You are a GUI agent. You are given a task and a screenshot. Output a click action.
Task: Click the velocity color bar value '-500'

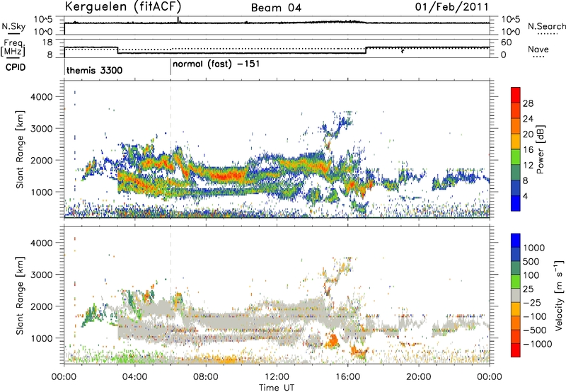click(536, 330)
